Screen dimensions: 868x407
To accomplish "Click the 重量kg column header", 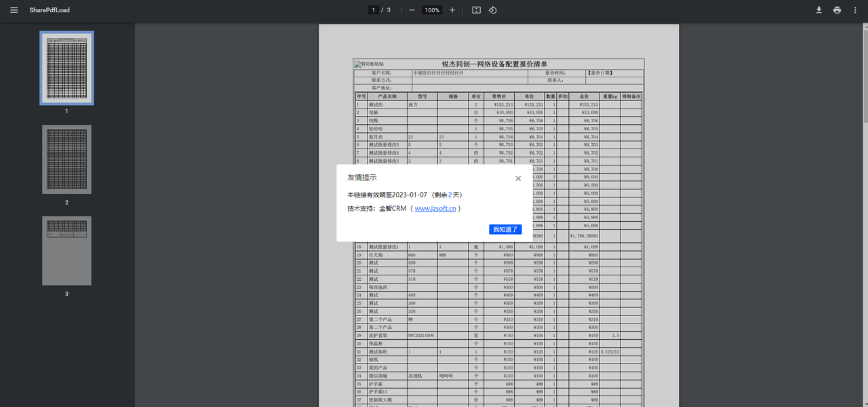I will [610, 96].
